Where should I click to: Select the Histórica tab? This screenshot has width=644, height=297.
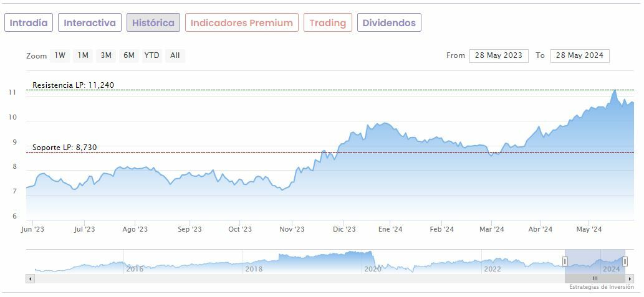click(x=153, y=23)
